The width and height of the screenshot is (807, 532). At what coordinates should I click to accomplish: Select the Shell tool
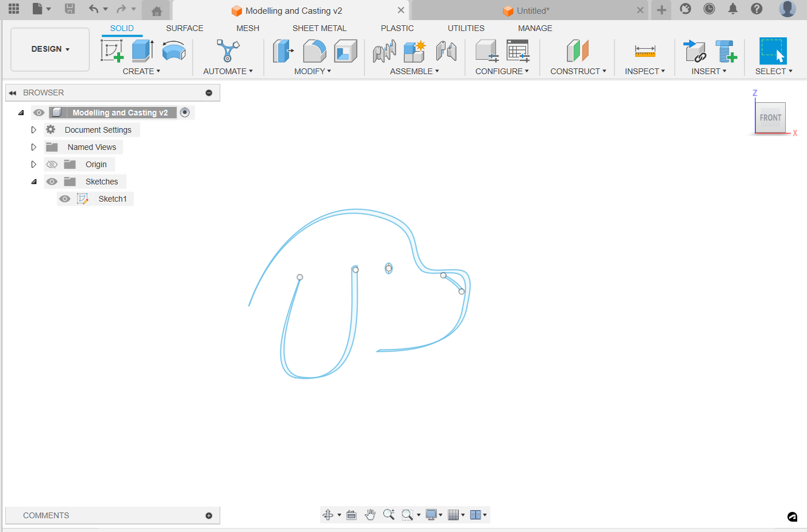coord(345,51)
